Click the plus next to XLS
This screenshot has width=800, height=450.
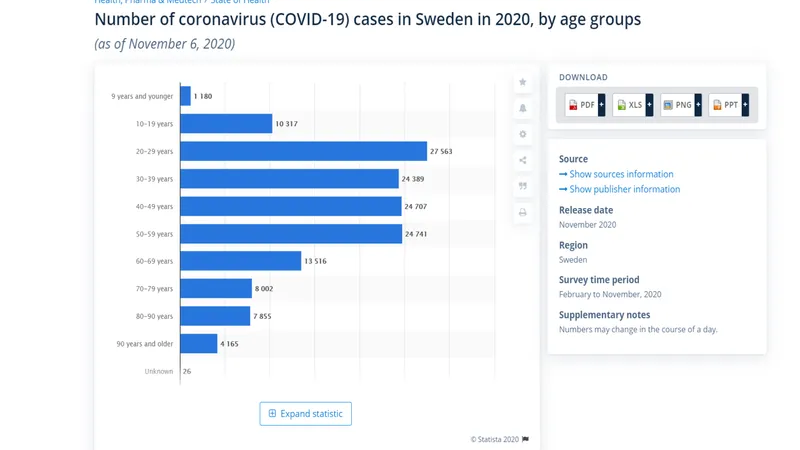pyautogui.click(x=649, y=105)
